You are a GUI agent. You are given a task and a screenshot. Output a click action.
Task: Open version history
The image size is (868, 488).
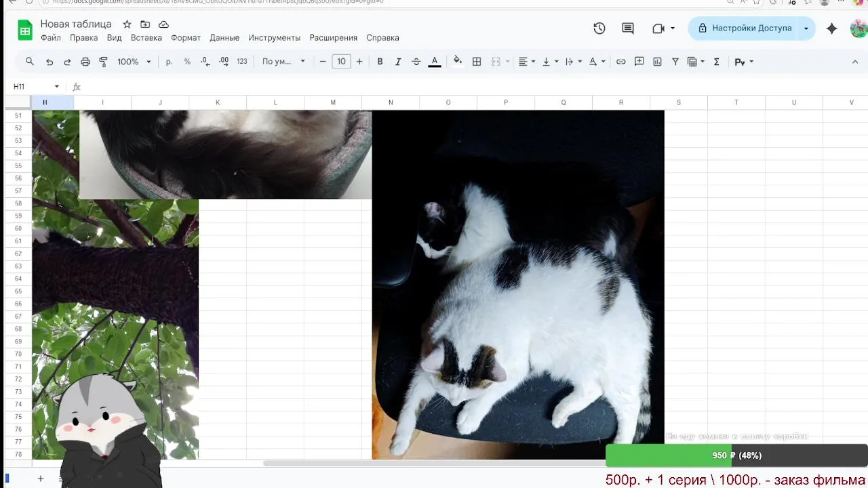coord(599,28)
